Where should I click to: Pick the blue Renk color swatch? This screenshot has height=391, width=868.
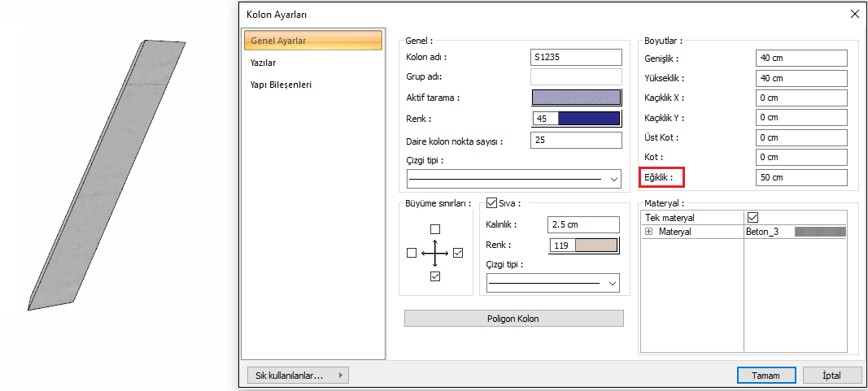coord(589,119)
